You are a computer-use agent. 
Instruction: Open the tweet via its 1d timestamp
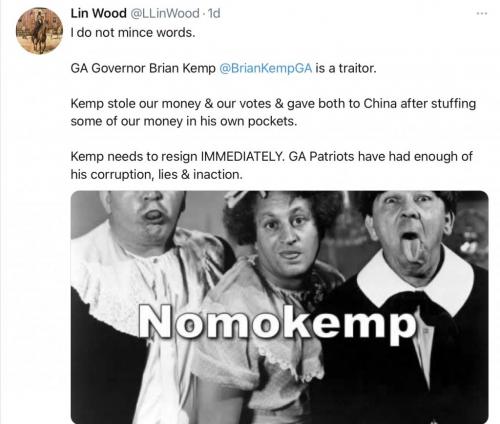pyautogui.click(x=214, y=13)
